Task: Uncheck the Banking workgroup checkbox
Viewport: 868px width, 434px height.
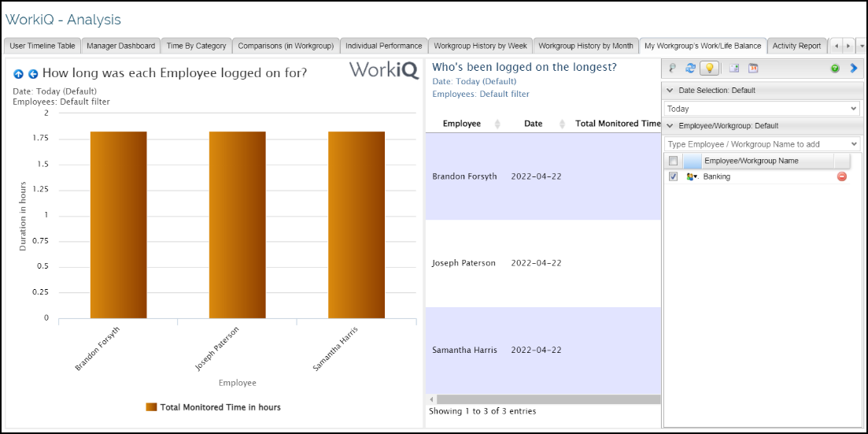Action: click(673, 176)
